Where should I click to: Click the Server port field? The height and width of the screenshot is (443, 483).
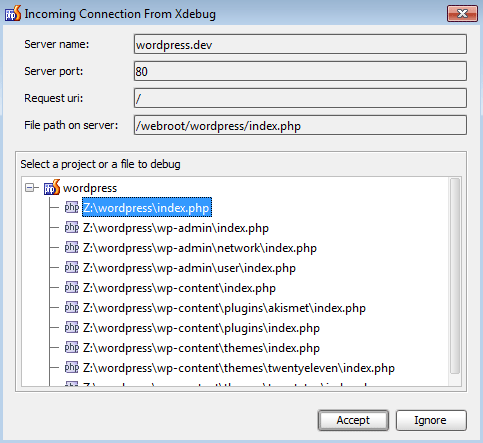[300, 71]
